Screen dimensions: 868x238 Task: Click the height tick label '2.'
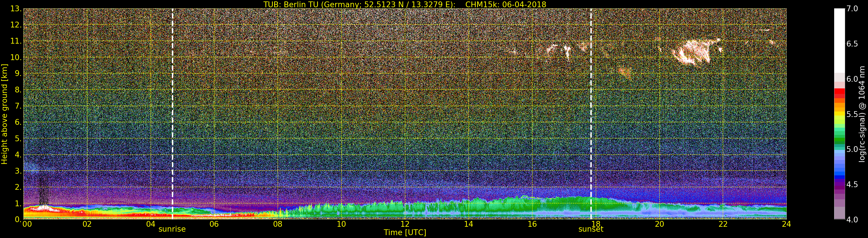click(x=18, y=187)
